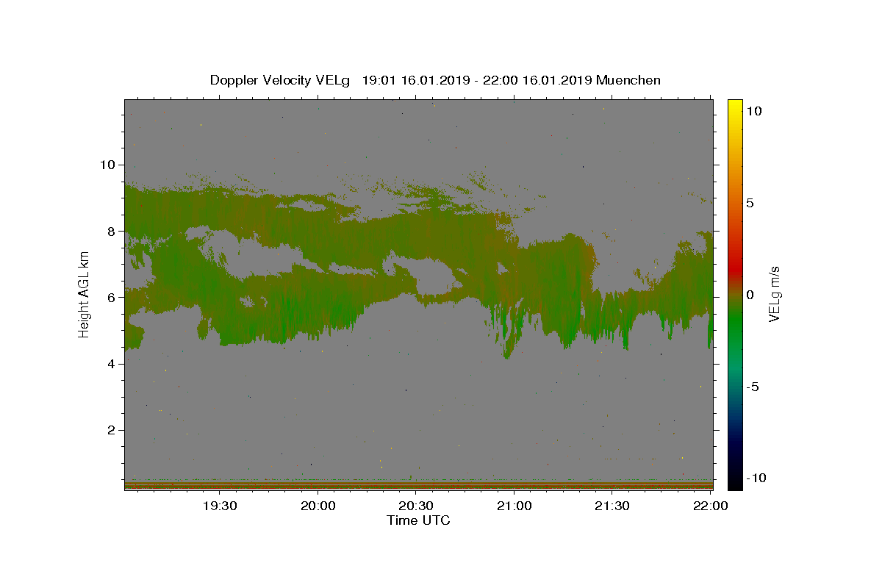Image resolution: width=882 pixels, height=588 pixels.
Task: Click the 20:30 time axis label
Action: click(x=415, y=506)
